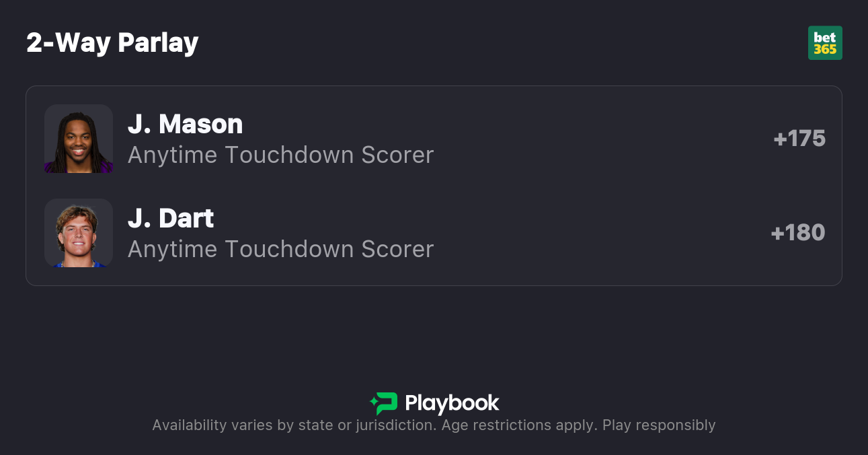868x455 pixels.
Task: Click the white bet text in the logo
Action: click(824, 38)
